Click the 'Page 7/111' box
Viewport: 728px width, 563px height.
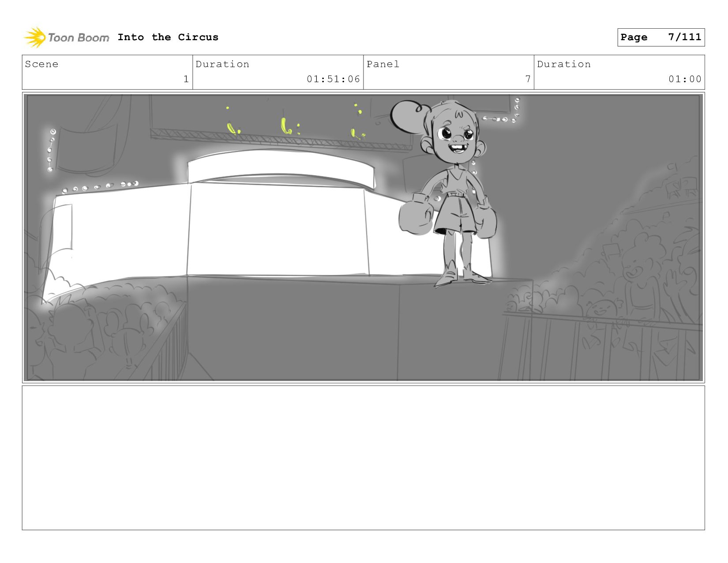(x=661, y=37)
